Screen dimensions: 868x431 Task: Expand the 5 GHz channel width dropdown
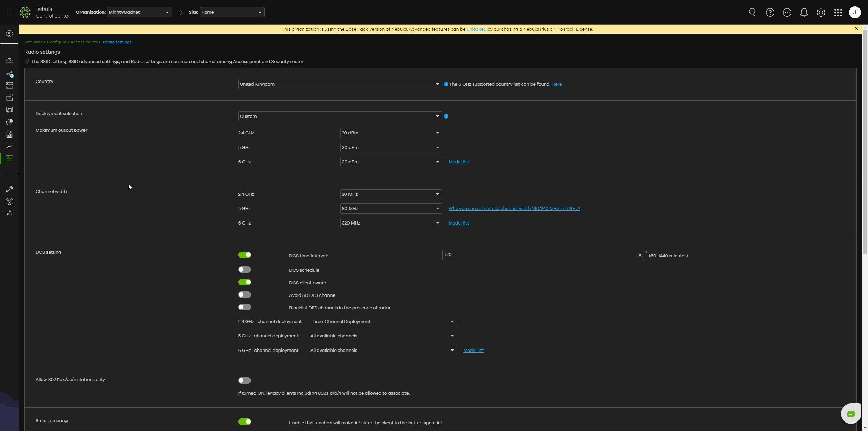tap(391, 209)
